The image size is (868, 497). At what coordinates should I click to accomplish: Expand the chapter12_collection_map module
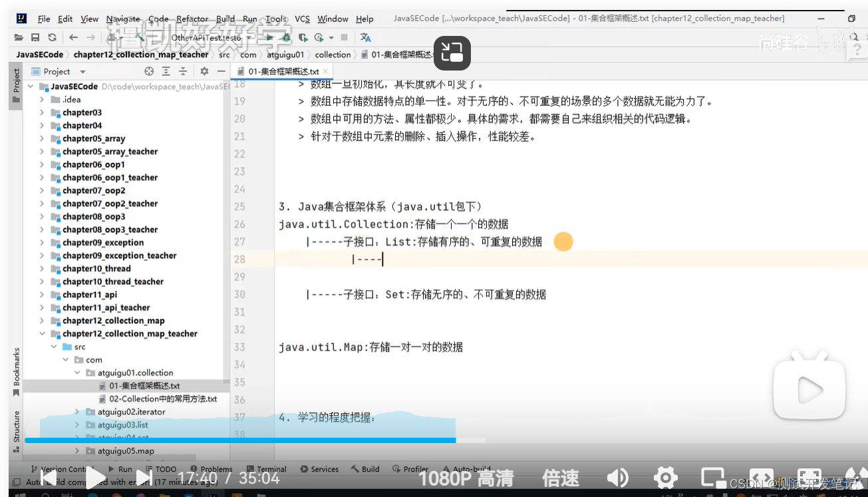[42, 321]
